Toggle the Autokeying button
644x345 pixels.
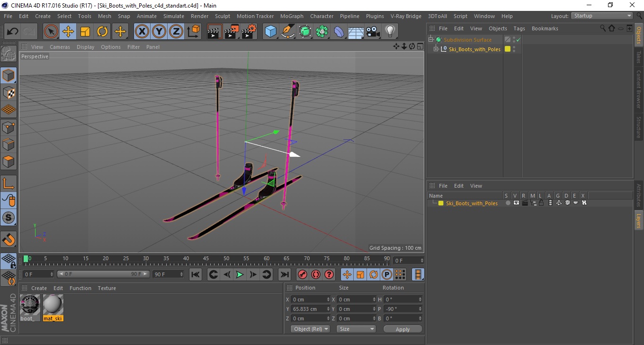pos(316,274)
